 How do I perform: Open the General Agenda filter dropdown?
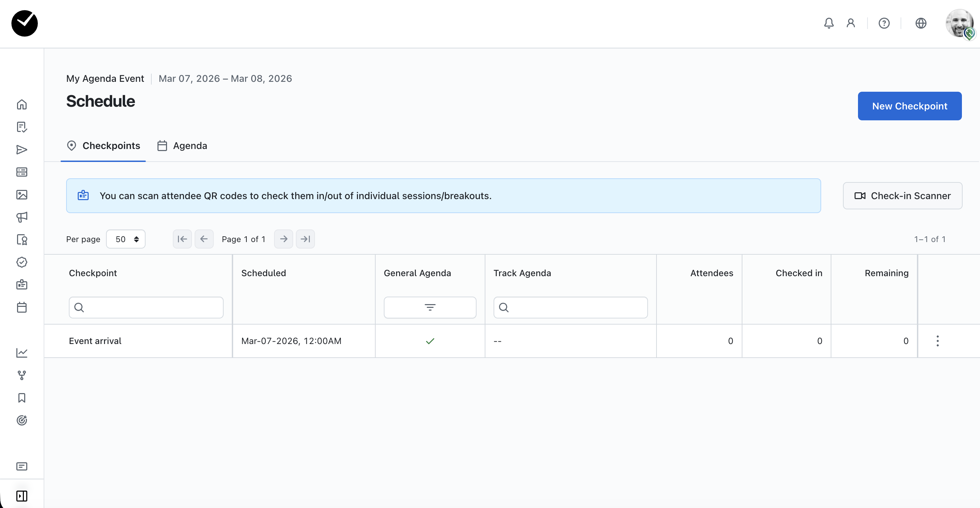click(429, 307)
